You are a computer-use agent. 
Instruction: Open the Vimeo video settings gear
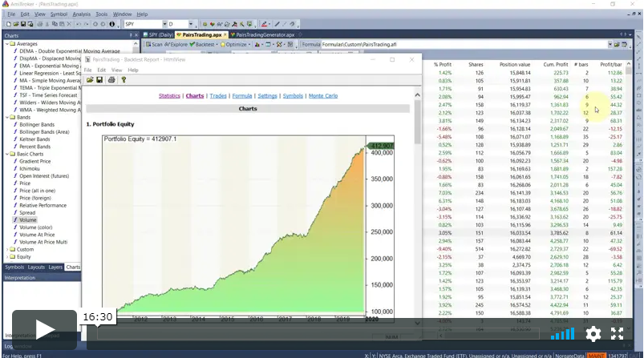[593, 334]
